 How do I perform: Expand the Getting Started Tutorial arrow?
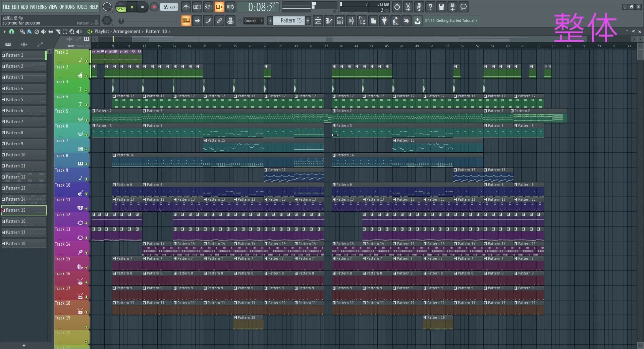coord(476,20)
